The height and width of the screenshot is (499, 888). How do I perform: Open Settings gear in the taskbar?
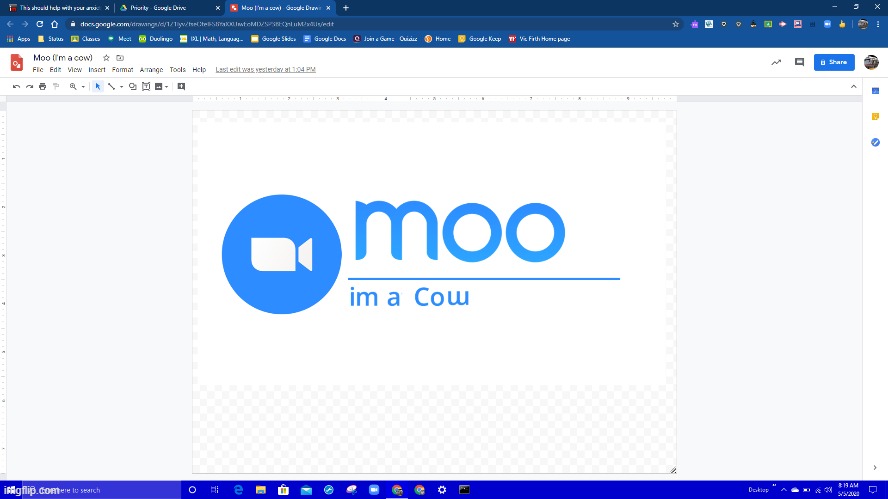point(442,490)
